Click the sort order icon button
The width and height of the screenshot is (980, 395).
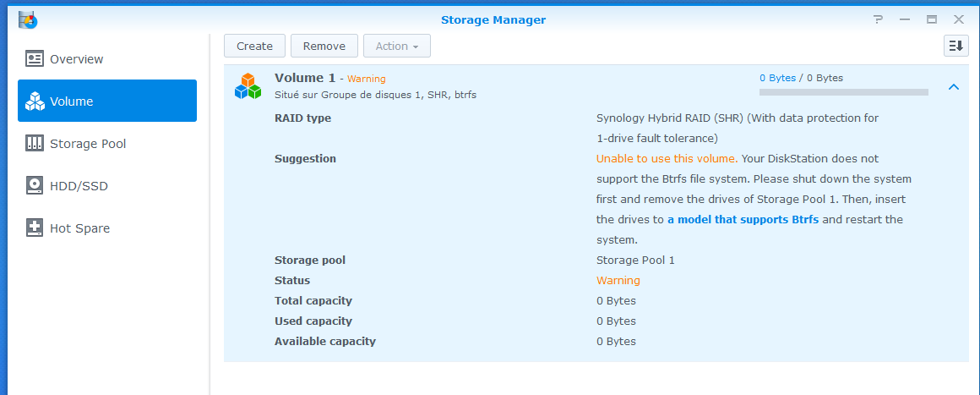(955, 46)
